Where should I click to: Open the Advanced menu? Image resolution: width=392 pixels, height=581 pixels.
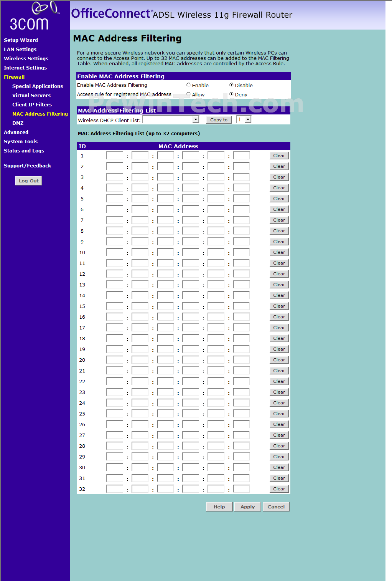[x=16, y=132]
